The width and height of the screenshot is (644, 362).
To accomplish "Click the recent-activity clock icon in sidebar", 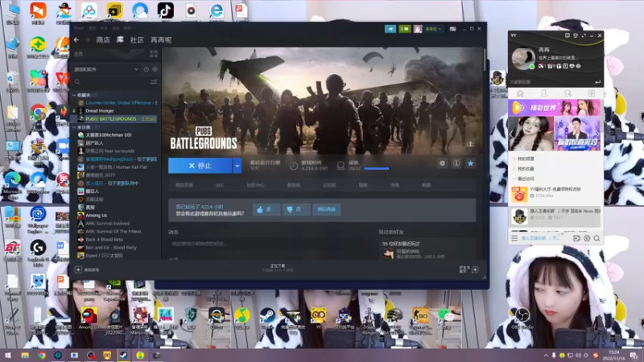I will click(147, 69).
